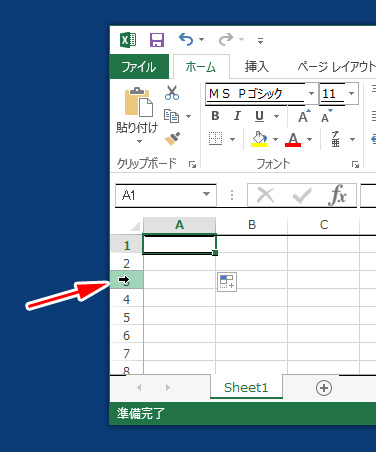This screenshot has height=452, width=376.
Task: Expand the Name Box dropdown
Action: click(206, 194)
